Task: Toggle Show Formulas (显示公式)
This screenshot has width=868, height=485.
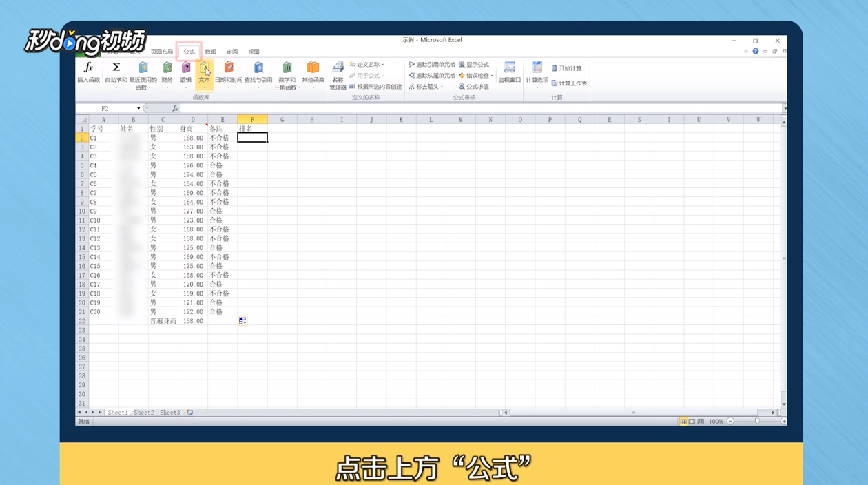Action: tap(474, 65)
